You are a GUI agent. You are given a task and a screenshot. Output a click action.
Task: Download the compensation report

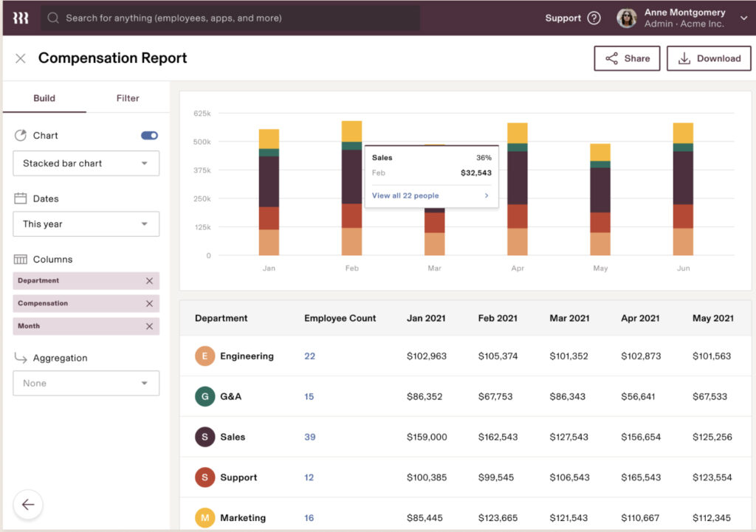708,58
